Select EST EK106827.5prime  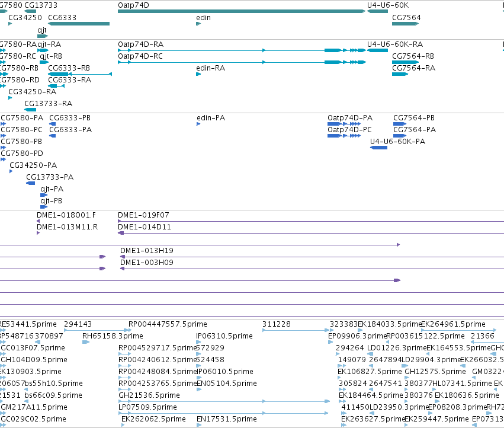370,372
